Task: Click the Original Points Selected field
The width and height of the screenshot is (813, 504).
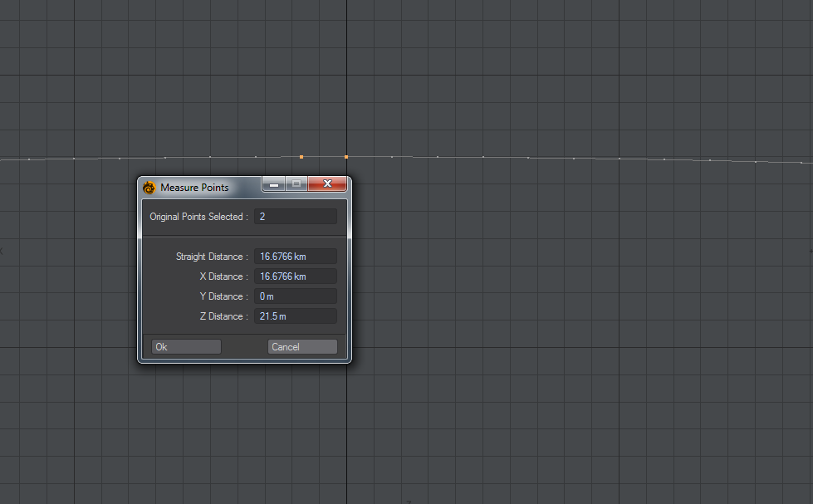Action: 295,216
